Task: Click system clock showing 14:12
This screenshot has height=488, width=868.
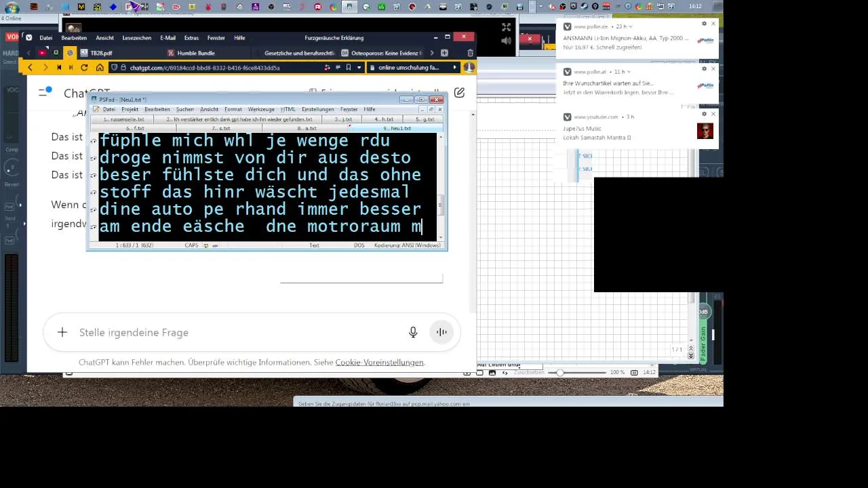Action: tap(695, 7)
